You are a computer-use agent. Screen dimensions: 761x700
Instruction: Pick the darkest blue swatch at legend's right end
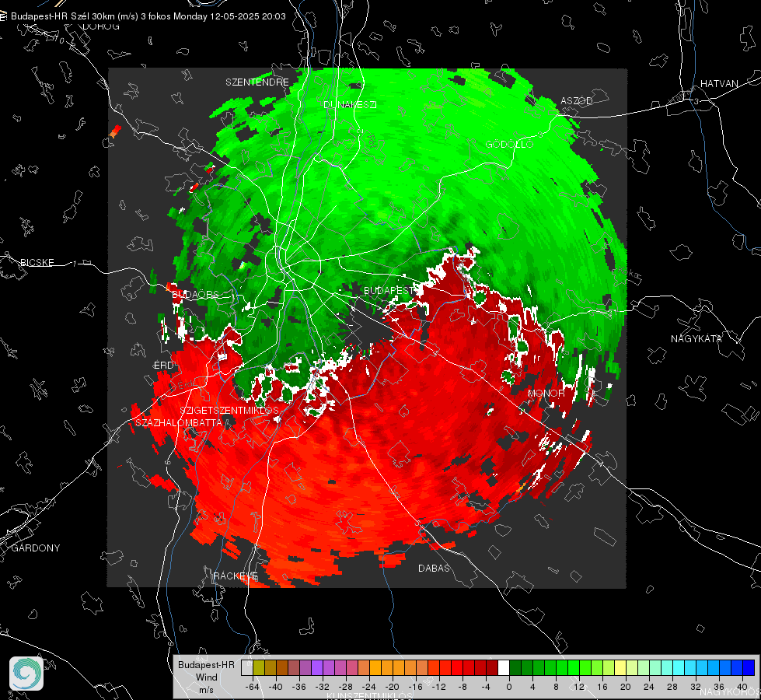tap(749, 668)
